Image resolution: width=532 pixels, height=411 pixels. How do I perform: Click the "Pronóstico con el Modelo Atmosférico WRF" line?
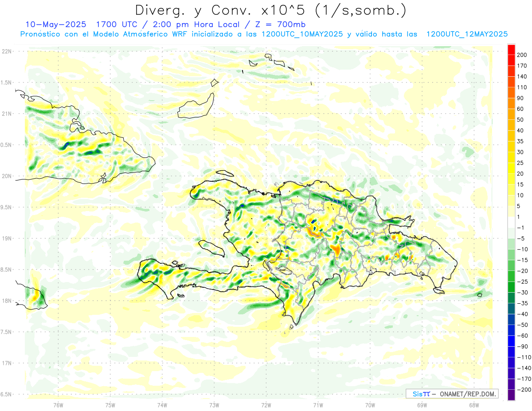pos(264,34)
